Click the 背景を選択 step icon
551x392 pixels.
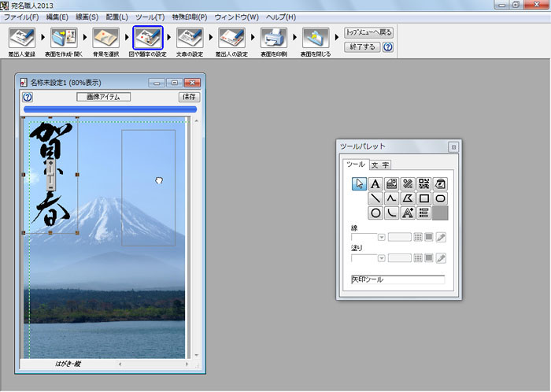(105, 37)
